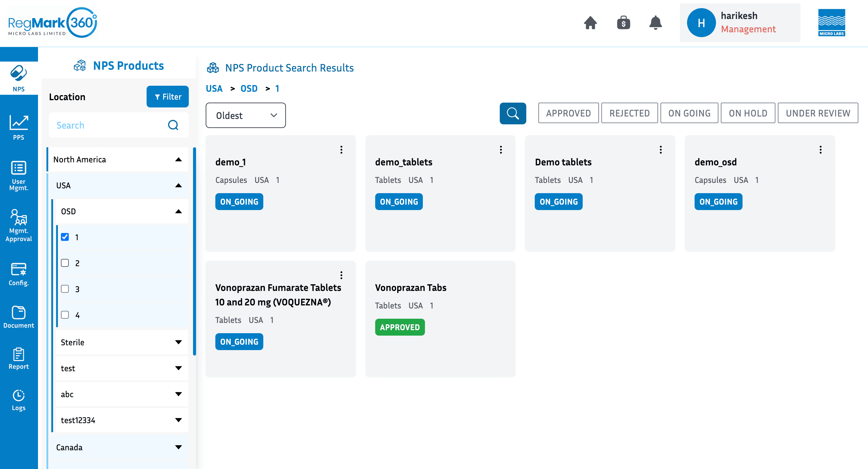Image resolution: width=868 pixels, height=469 pixels.
Task: Expand the Sterile category
Action: [121, 342]
